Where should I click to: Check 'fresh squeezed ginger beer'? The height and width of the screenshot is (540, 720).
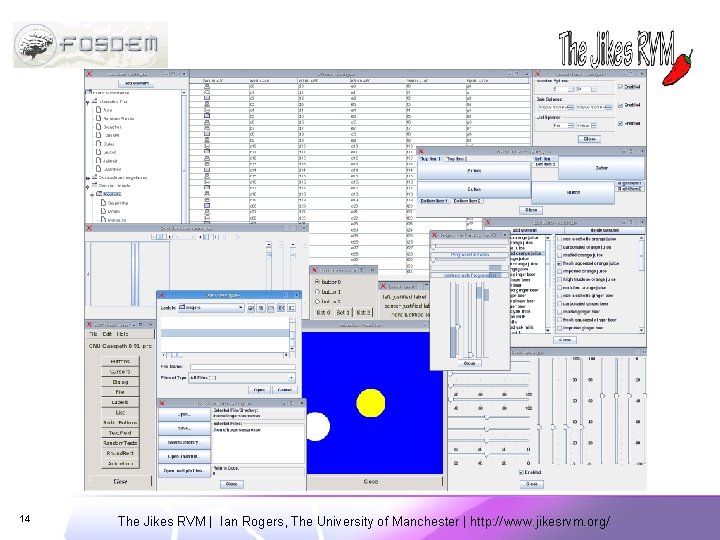559,320
